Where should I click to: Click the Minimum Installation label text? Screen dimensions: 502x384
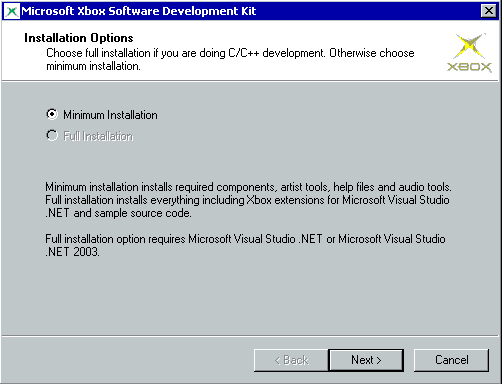pyautogui.click(x=110, y=115)
